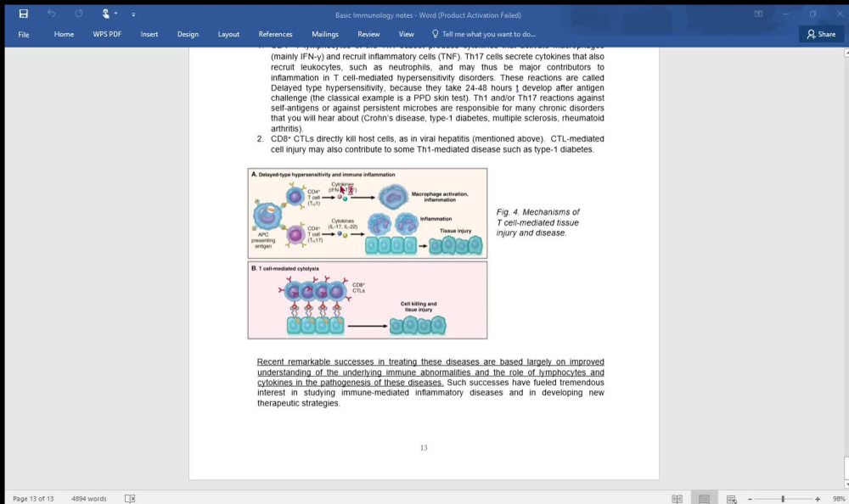Click vertical scrollbar up arrow

tap(846, 53)
